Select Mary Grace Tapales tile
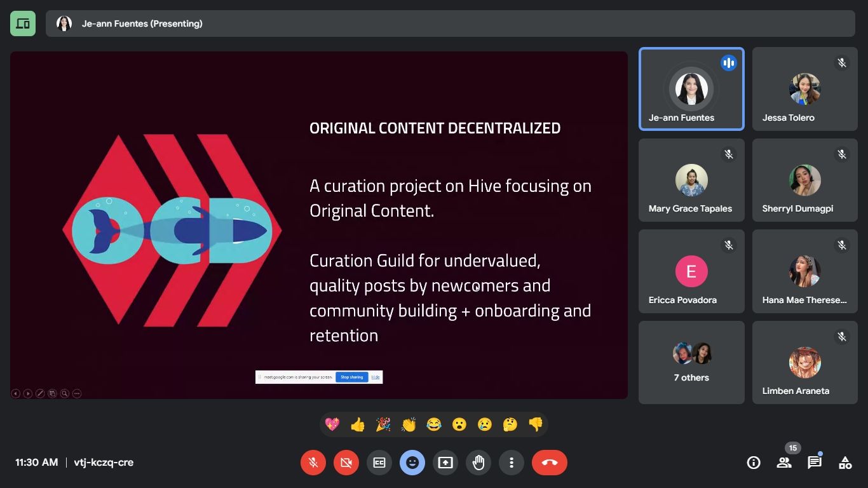Screen dimensions: 868x488 point(691,180)
